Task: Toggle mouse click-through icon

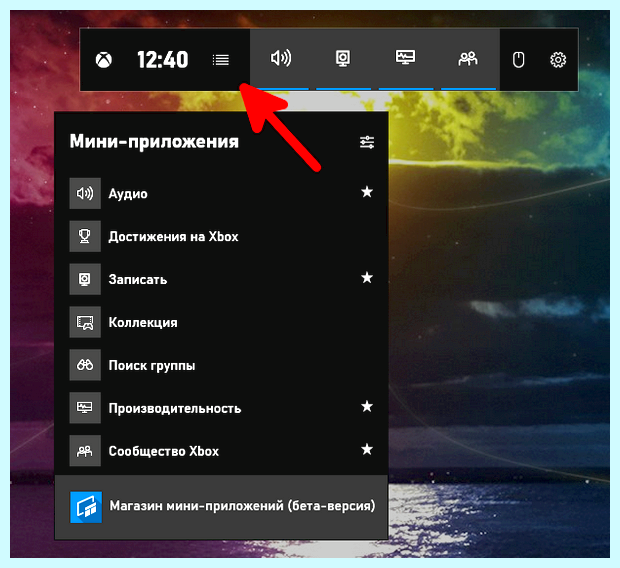Action: tap(518, 60)
